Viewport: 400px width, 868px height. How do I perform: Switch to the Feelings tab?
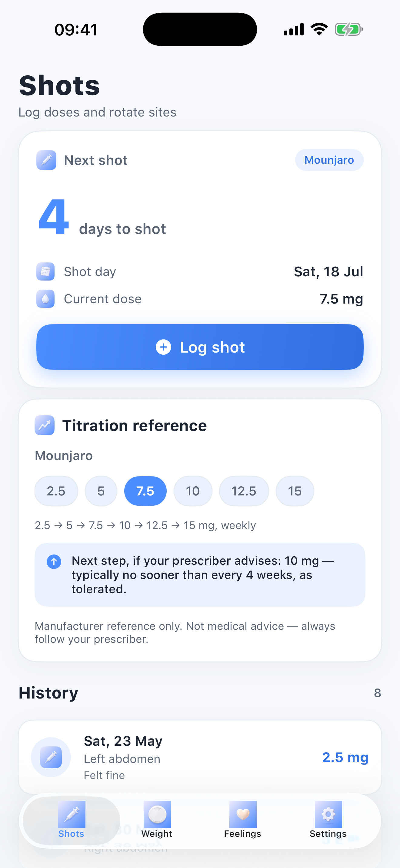point(242,820)
